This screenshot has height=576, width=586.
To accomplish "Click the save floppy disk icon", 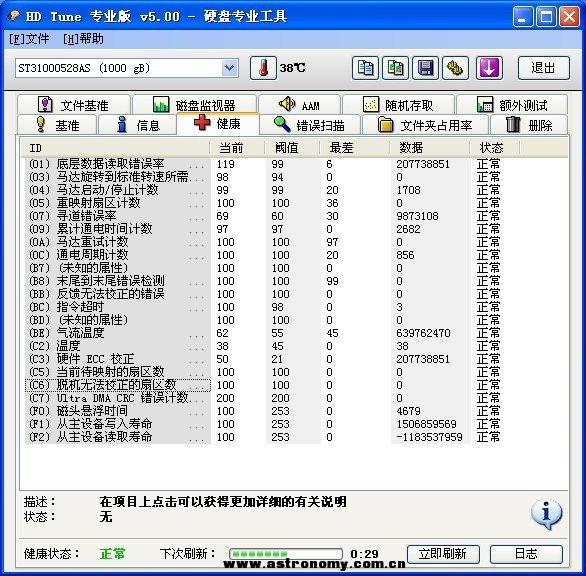I will point(425,68).
